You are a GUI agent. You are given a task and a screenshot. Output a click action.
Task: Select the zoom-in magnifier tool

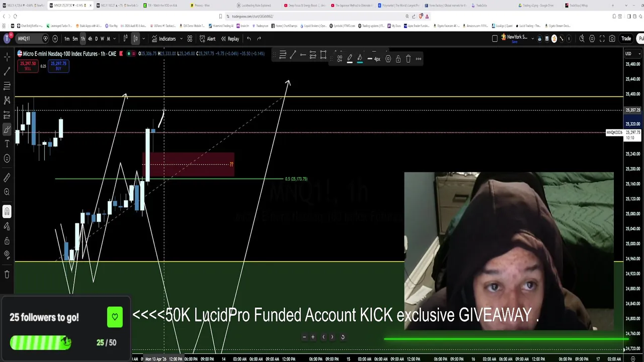(x=7, y=192)
